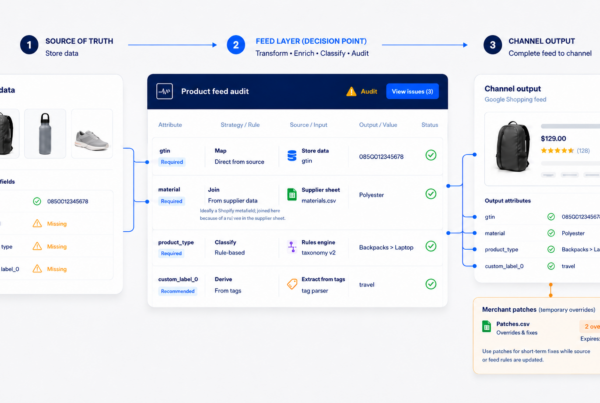Click the Backpacks > Laptop output value in the audit table
Screen dimensions: 600x403
pos(386,248)
